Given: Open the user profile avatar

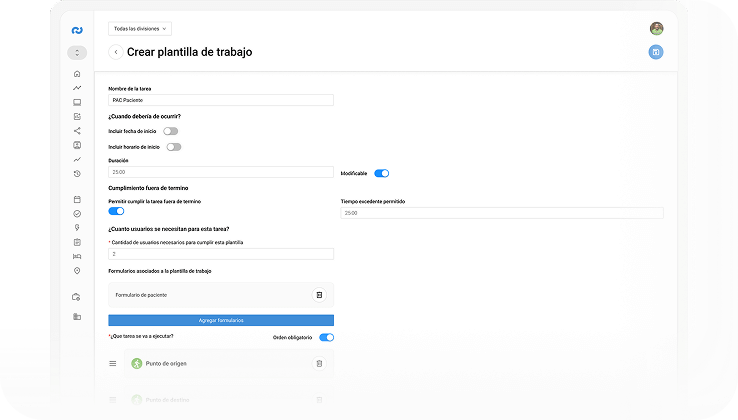Looking at the screenshot, I should [656, 28].
